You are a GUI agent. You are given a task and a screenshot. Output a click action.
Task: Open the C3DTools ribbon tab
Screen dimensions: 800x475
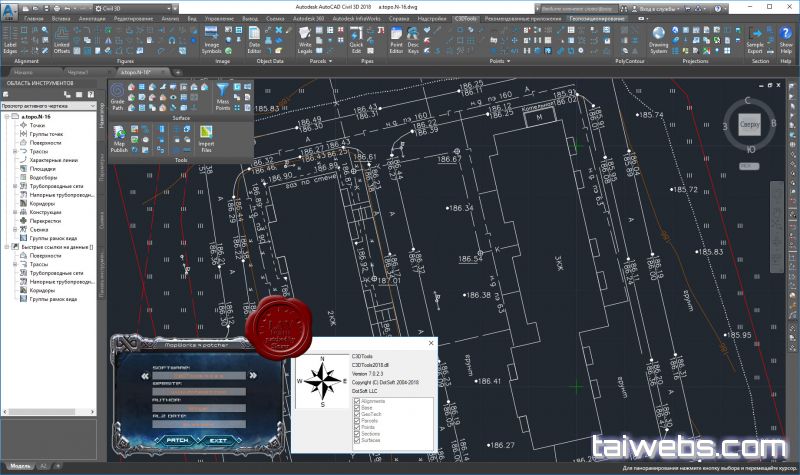(x=465, y=18)
